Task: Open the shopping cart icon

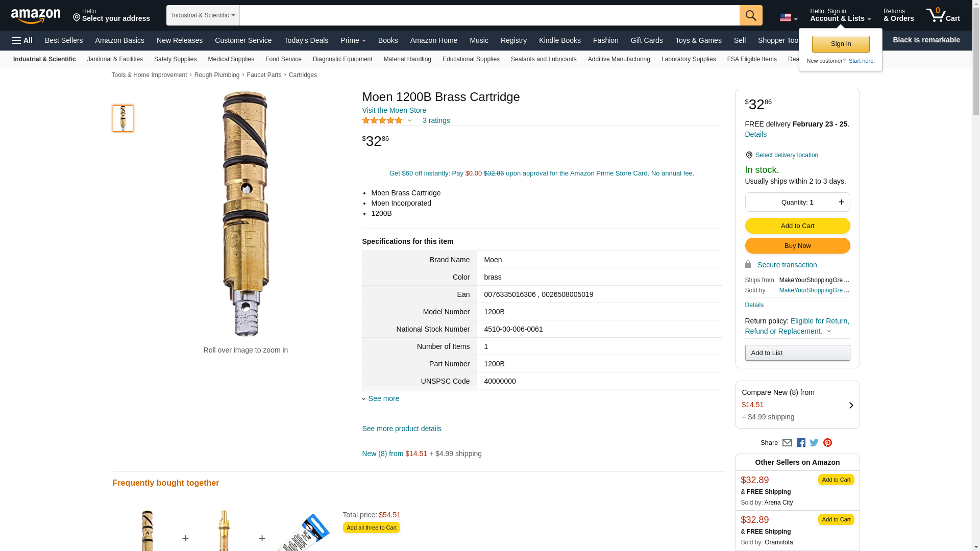Action: coord(943,15)
